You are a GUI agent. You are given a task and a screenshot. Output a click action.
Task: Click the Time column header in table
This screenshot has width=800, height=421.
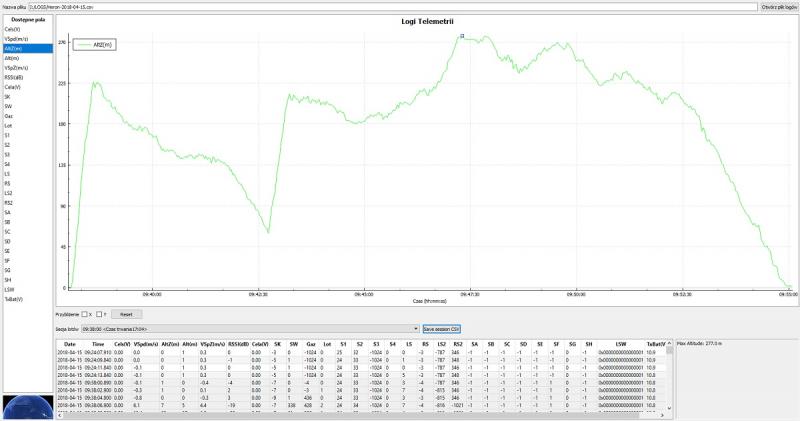pyautogui.click(x=98, y=343)
